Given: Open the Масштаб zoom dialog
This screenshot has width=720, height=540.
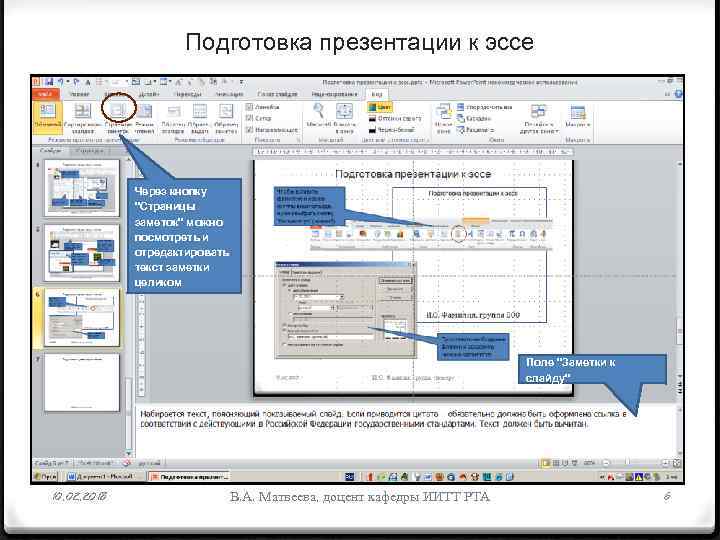Looking at the screenshot, I should (x=318, y=115).
